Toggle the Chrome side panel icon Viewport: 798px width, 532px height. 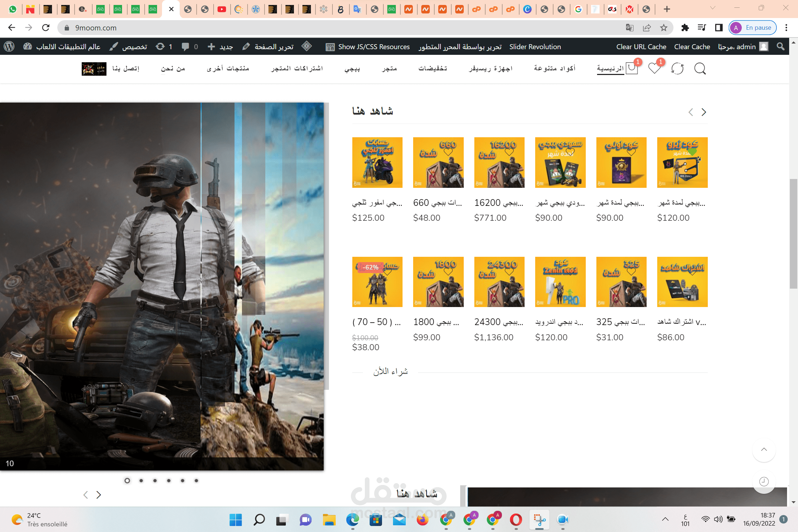[x=719, y=28]
